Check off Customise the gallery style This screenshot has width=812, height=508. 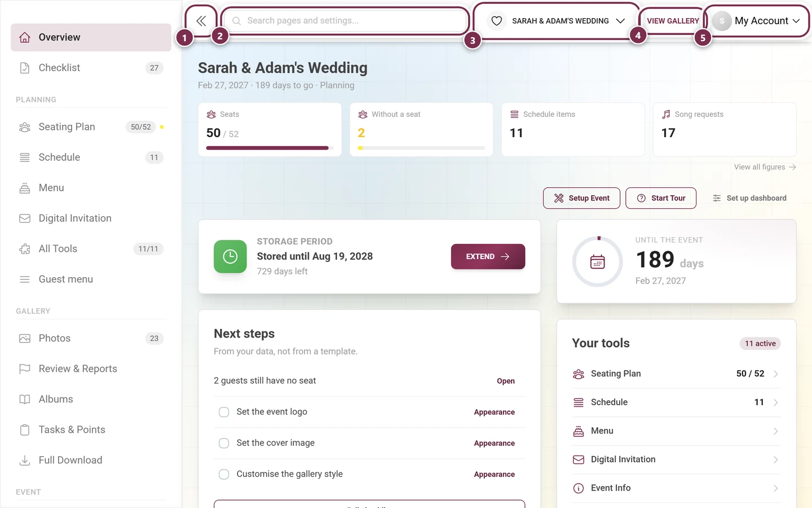[x=224, y=474]
